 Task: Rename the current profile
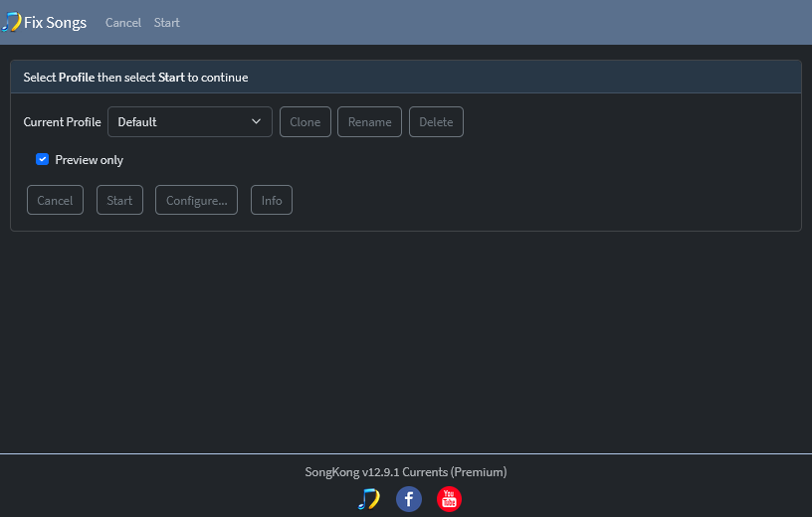tap(369, 121)
